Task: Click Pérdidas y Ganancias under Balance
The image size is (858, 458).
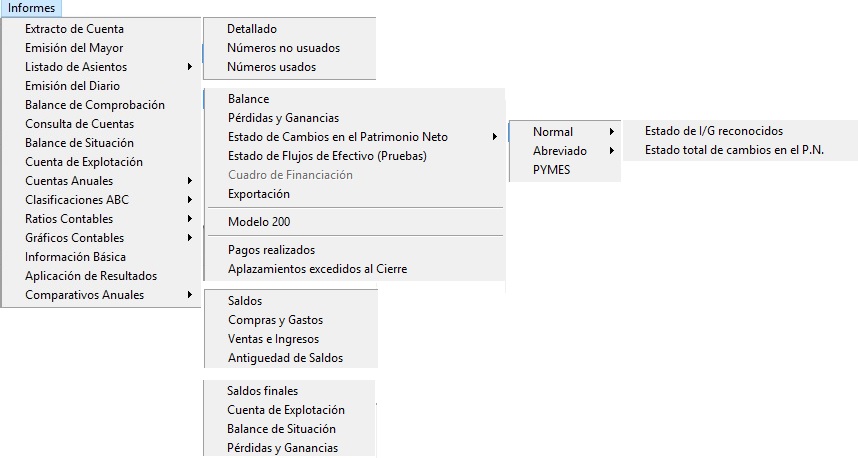Action: click(x=283, y=118)
